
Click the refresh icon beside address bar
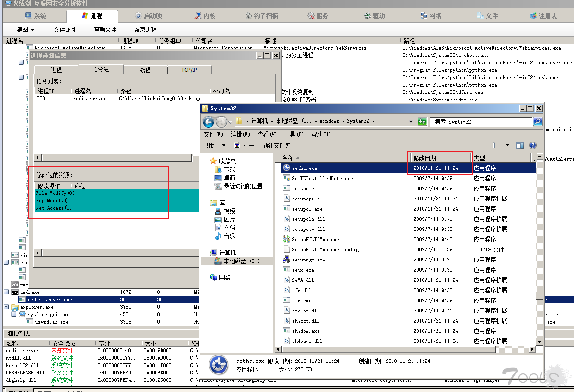coord(422,122)
